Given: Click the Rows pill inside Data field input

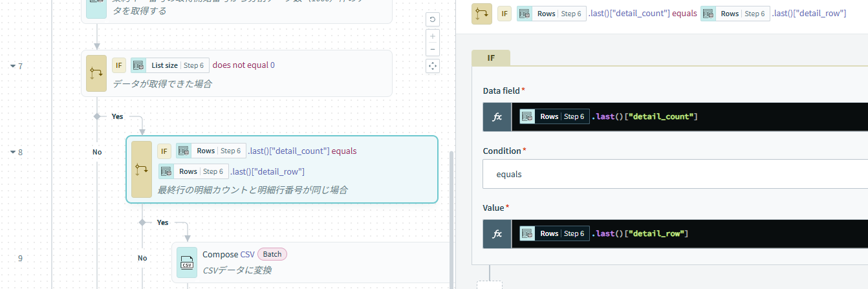Looking at the screenshot, I should click(554, 116).
